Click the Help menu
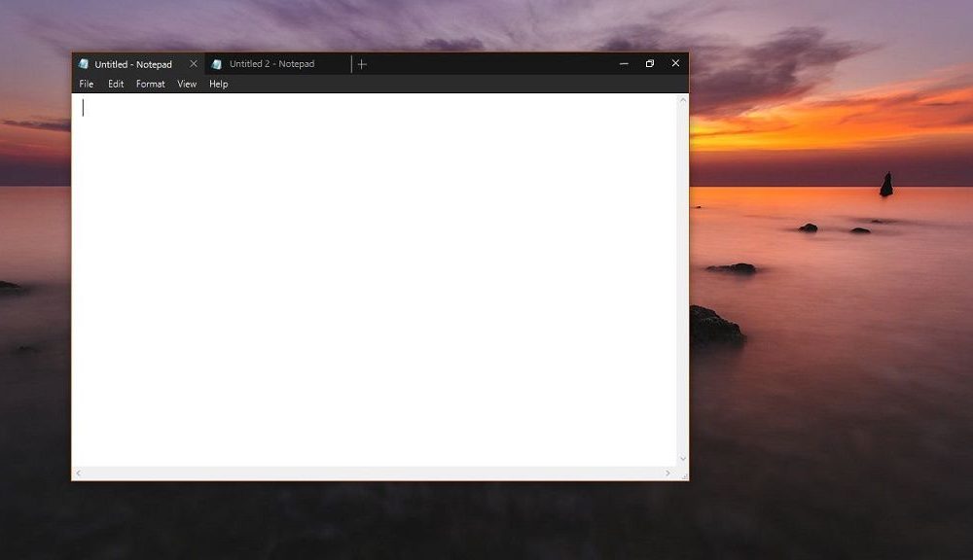The width and height of the screenshot is (973, 560). [219, 85]
